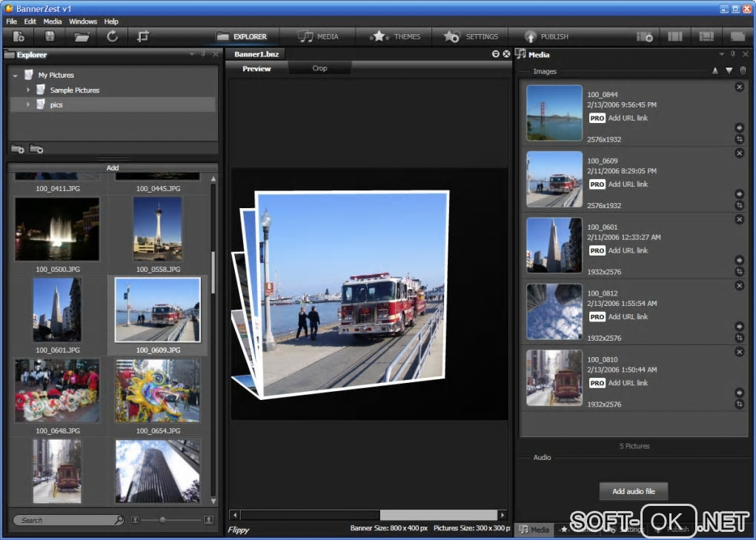Go to the EXPLORER section
Screen dimensions: 756x540
(x=242, y=36)
